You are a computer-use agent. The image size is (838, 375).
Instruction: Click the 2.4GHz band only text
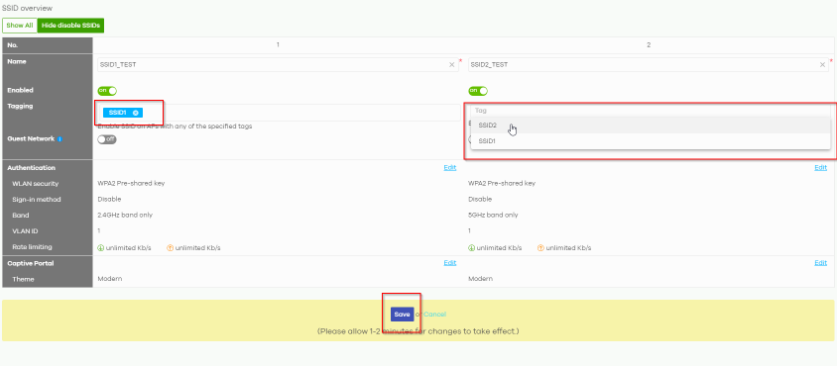point(125,215)
